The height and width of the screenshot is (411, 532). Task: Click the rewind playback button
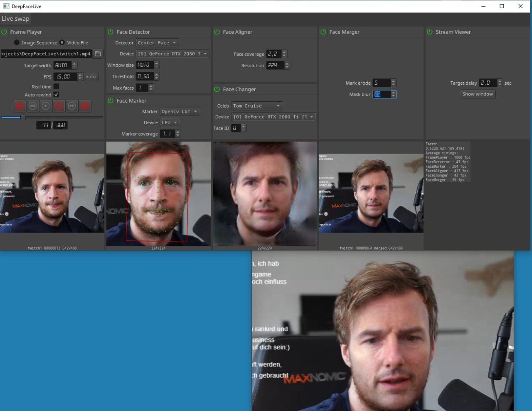(32, 106)
